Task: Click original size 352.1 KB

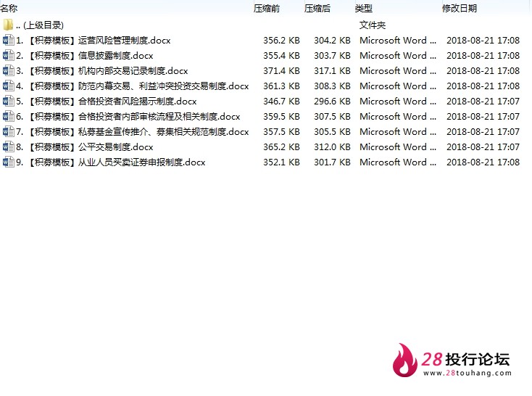Action: (282, 162)
